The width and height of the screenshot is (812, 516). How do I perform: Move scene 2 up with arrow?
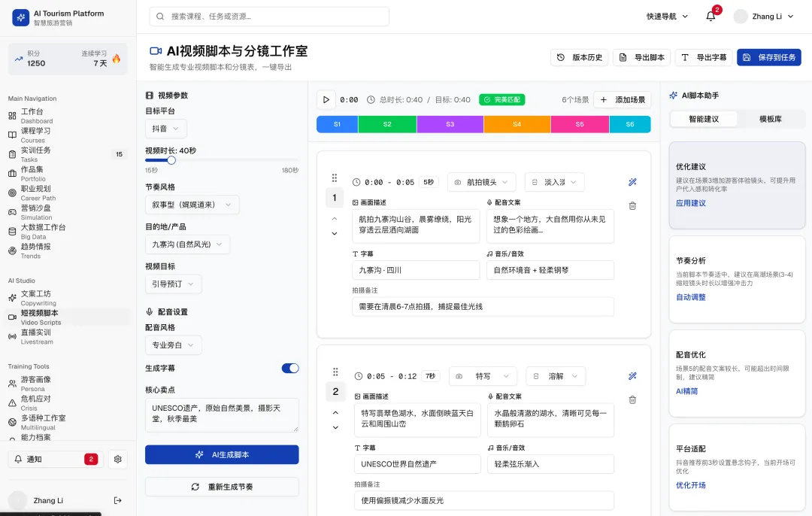point(335,413)
